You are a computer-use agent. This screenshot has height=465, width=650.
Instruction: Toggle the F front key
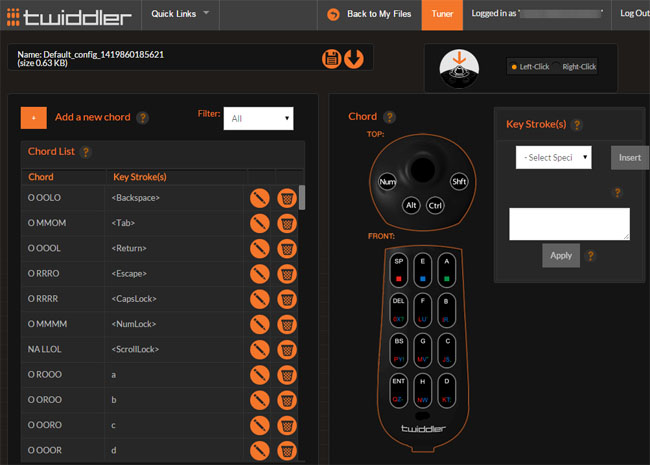[422, 310]
